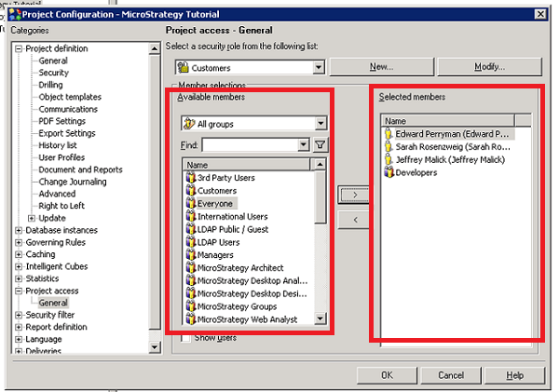Select the Drilling category

tap(50, 85)
